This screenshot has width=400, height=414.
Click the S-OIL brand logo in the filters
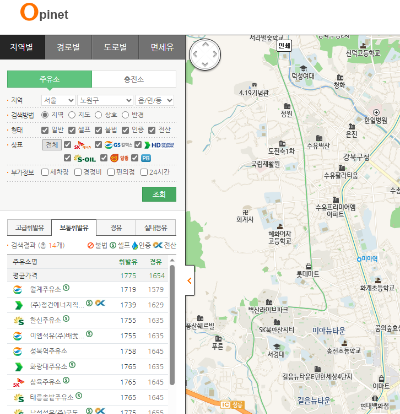85,158
